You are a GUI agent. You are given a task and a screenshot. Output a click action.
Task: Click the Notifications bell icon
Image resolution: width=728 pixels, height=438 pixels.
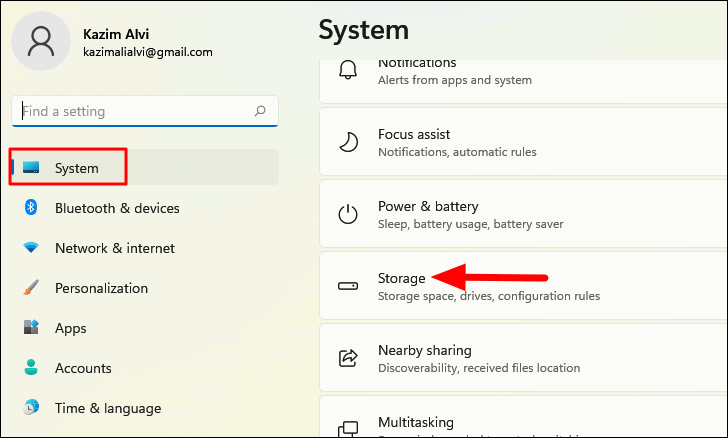point(348,70)
